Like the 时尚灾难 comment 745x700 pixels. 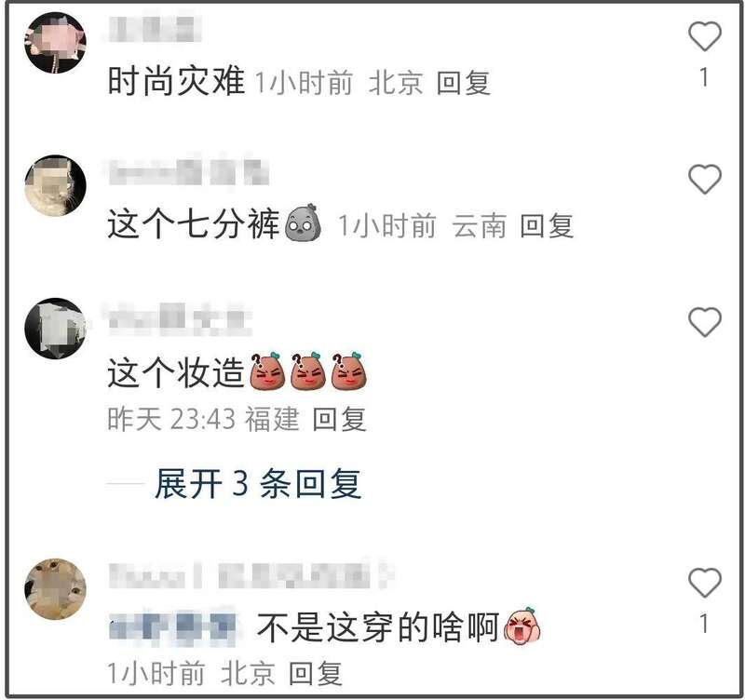[x=705, y=36]
